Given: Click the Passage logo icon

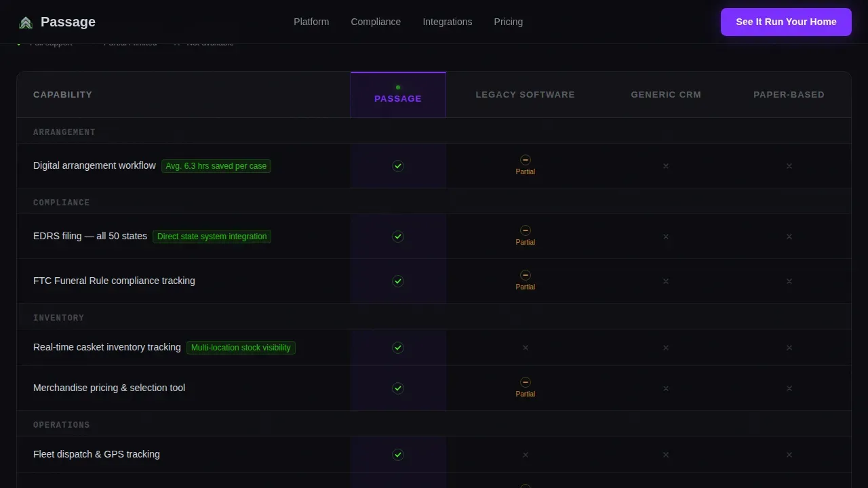Looking at the screenshot, I should 26,22.
